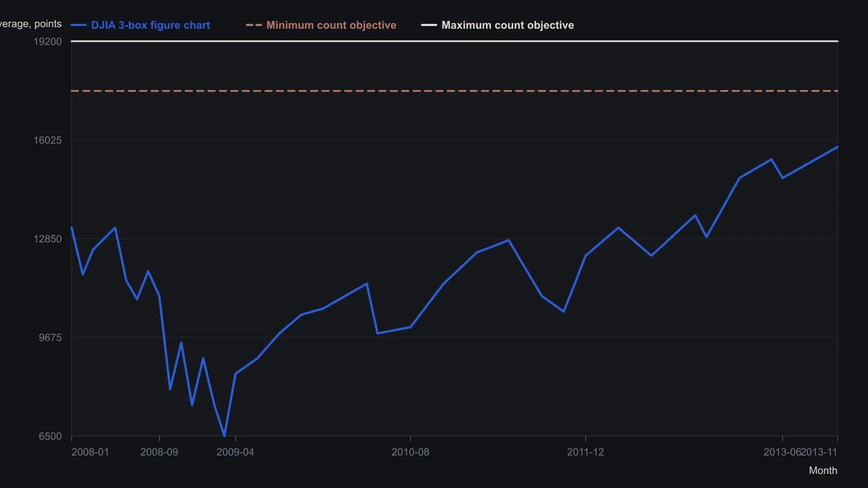Click the 2013-06 x-axis label
The height and width of the screenshot is (488, 868).
click(x=782, y=452)
